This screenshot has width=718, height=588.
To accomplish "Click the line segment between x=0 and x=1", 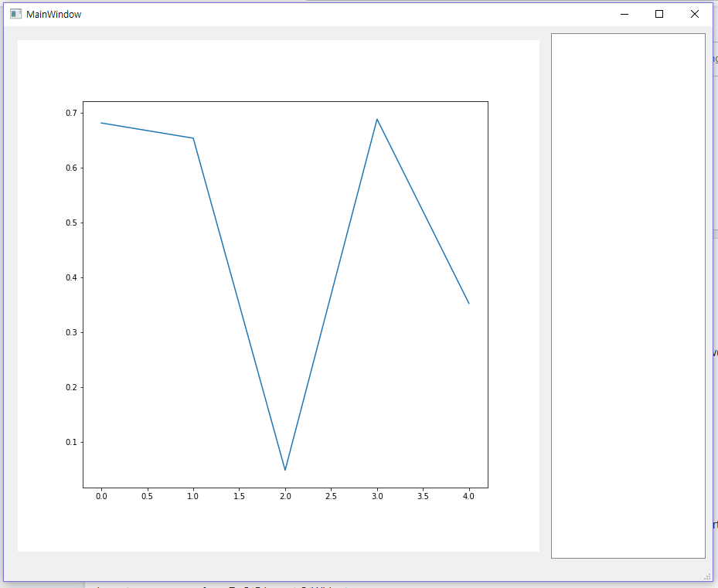I will [147, 131].
